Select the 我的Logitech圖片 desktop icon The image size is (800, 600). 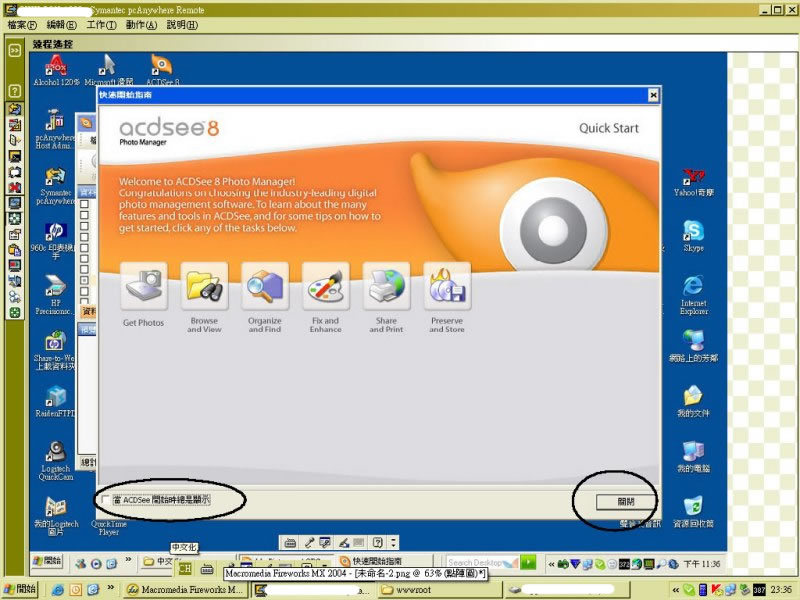click(56, 516)
